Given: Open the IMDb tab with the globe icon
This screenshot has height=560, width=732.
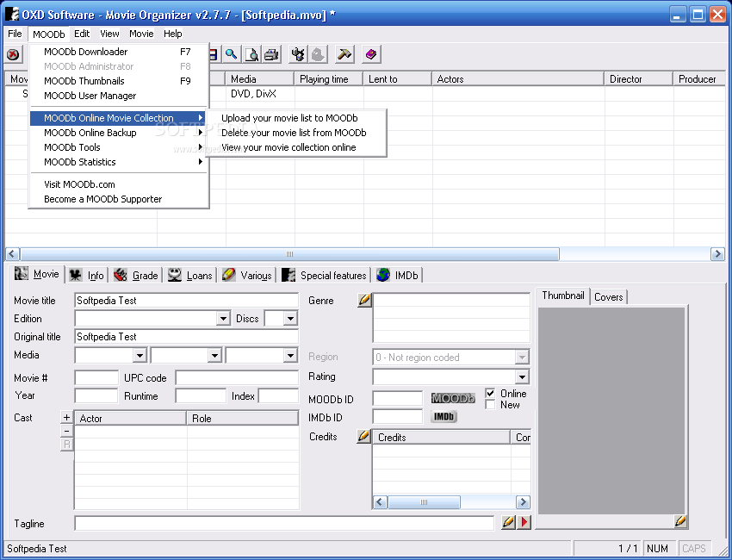Looking at the screenshot, I should coord(398,276).
